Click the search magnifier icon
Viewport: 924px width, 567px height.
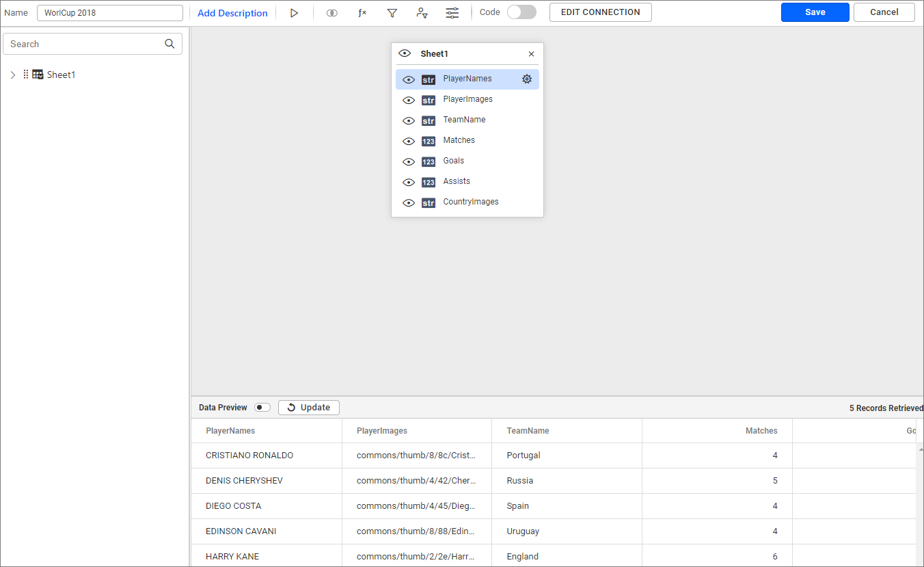click(x=170, y=44)
